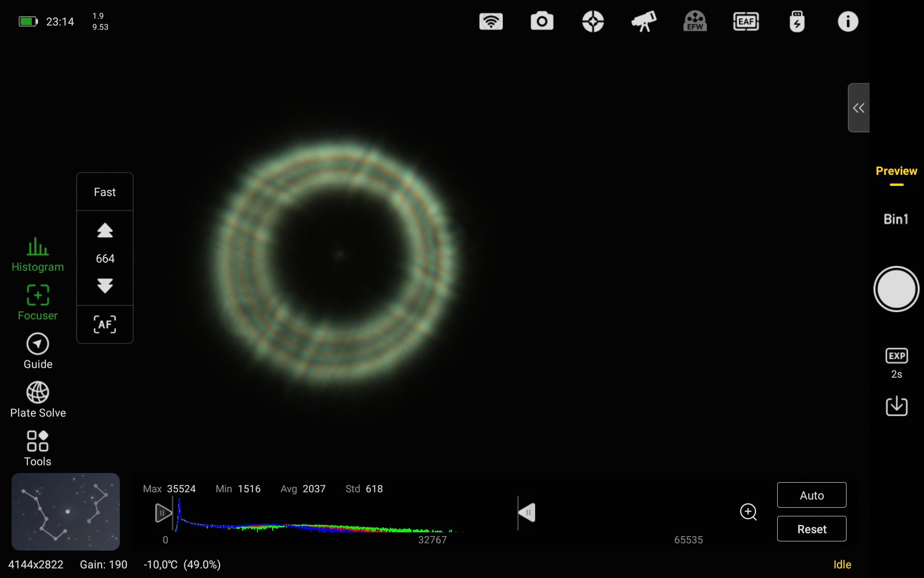Screen dimensions: 924x578
Task: Click the histogram white point marker
Action: coord(526,513)
